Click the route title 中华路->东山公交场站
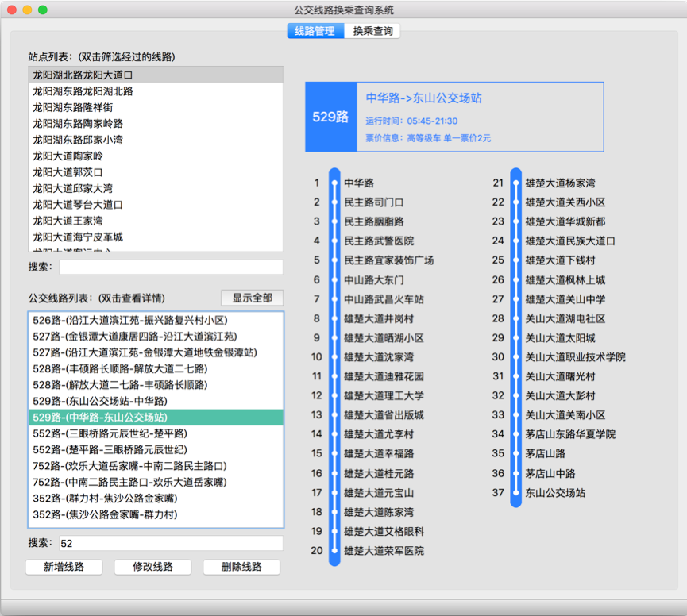 coord(423,98)
